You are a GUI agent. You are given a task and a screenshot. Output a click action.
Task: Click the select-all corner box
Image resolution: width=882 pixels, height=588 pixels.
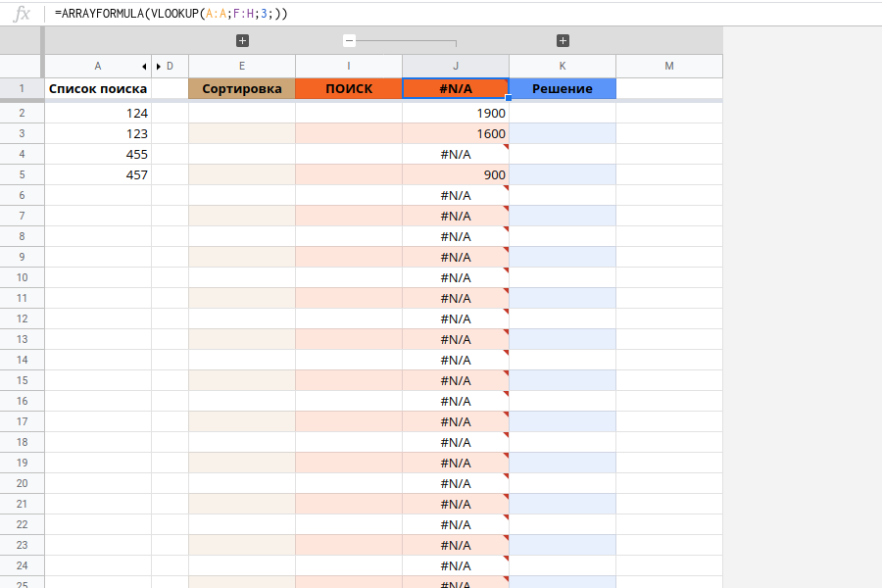(x=22, y=66)
